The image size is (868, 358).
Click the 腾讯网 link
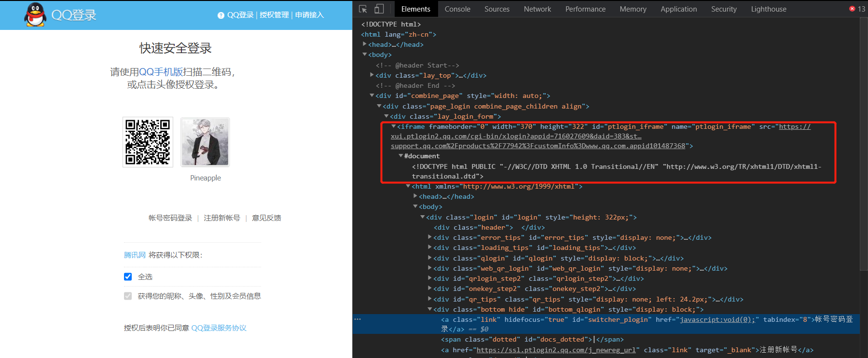[135, 255]
